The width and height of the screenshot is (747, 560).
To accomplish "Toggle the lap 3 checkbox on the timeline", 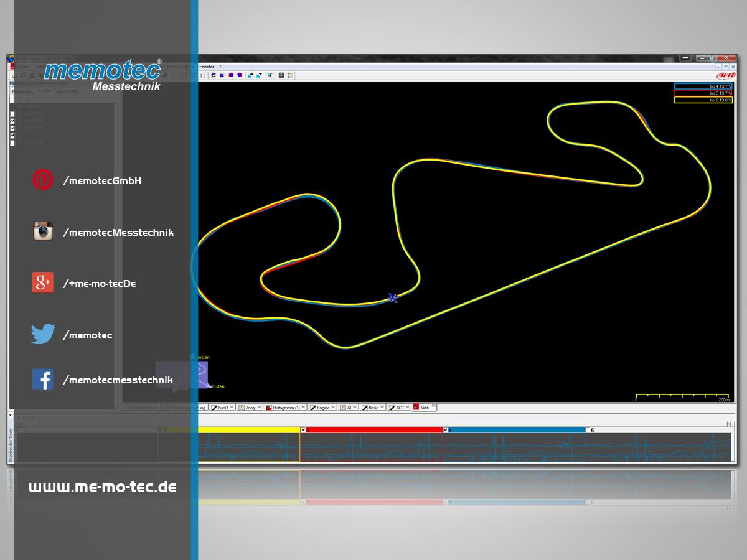I will pos(303,430).
